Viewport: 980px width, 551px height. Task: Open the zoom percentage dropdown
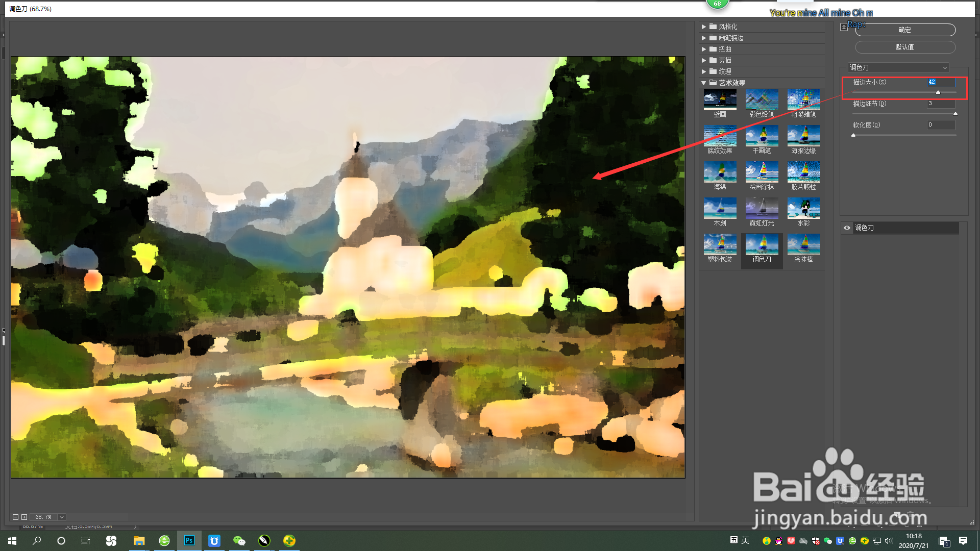pyautogui.click(x=62, y=517)
